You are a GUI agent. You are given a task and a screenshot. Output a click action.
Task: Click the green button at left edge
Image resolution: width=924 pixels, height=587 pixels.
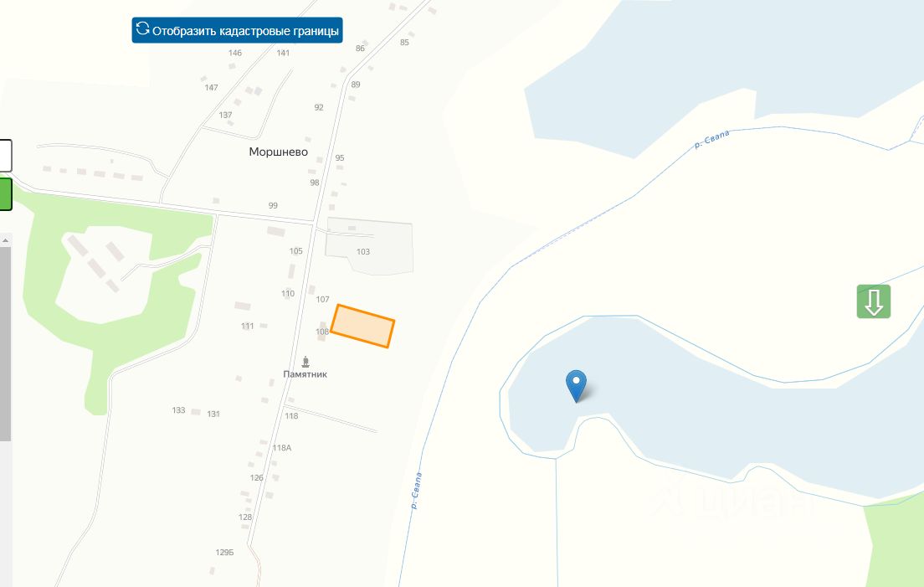coord(5,194)
